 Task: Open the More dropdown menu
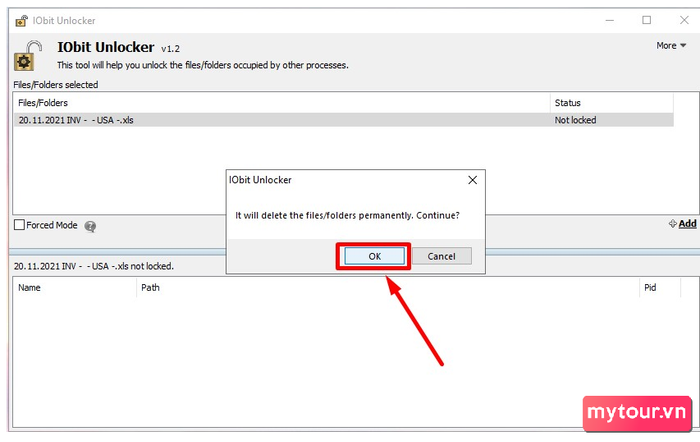[671, 46]
